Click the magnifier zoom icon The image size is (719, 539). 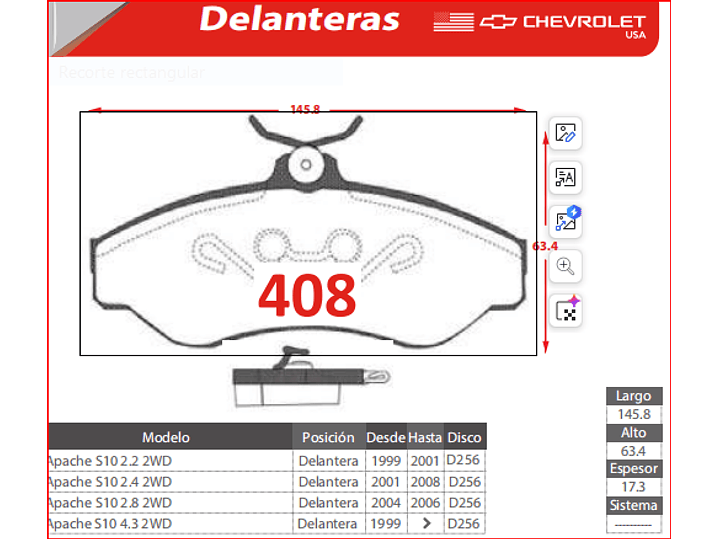pos(566,266)
